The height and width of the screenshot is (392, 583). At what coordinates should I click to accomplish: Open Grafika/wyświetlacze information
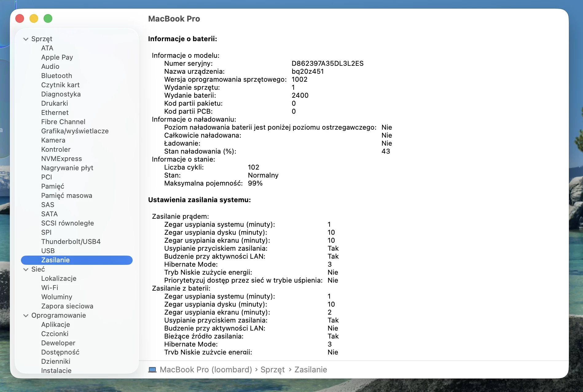(x=75, y=131)
